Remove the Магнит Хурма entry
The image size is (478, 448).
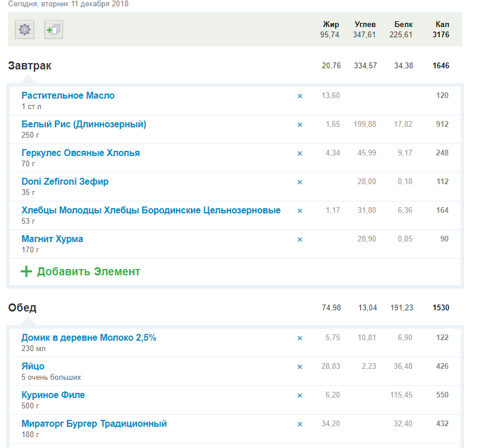pos(300,239)
